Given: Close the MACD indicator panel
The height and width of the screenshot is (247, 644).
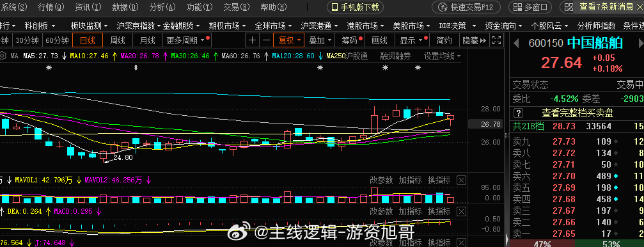Looking at the screenshot, I should click(462, 211).
